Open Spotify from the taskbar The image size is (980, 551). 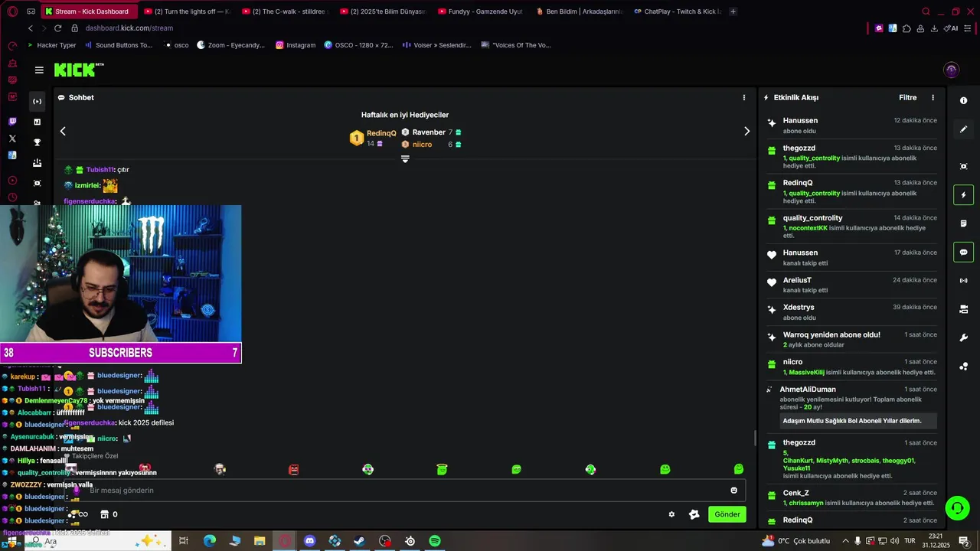point(435,541)
